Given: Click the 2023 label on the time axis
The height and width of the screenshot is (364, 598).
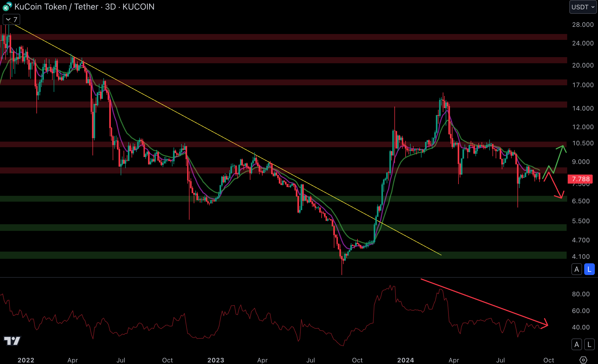Looking at the screenshot, I should 216,360.
